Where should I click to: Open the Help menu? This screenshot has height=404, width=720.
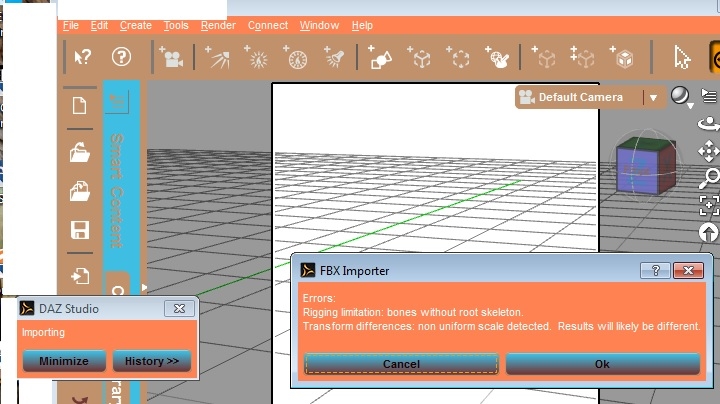coord(362,26)
